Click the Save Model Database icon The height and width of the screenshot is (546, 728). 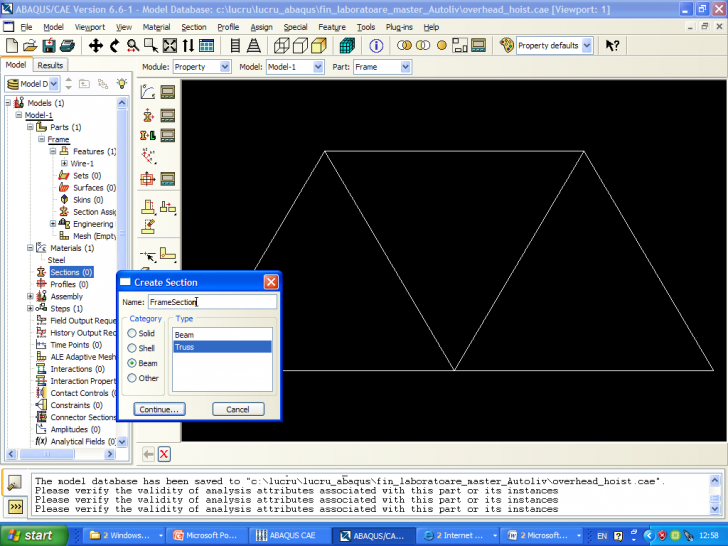pos(48,46)
